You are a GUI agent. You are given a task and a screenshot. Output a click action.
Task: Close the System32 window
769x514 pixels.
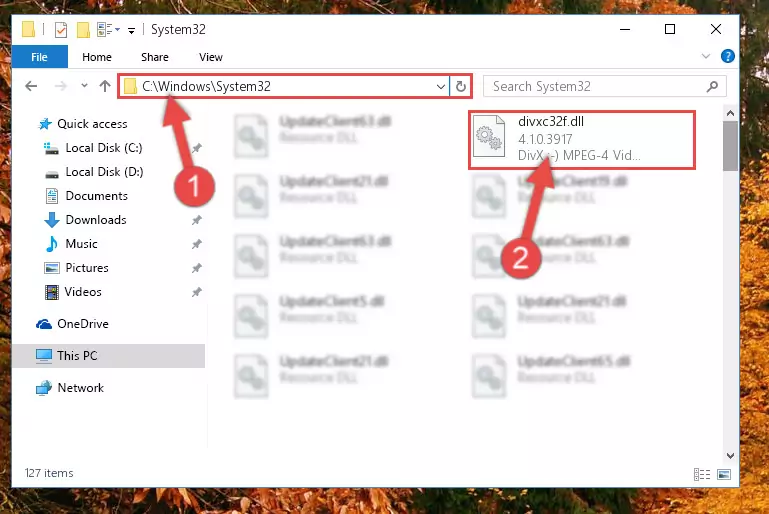tap(716, 29)
